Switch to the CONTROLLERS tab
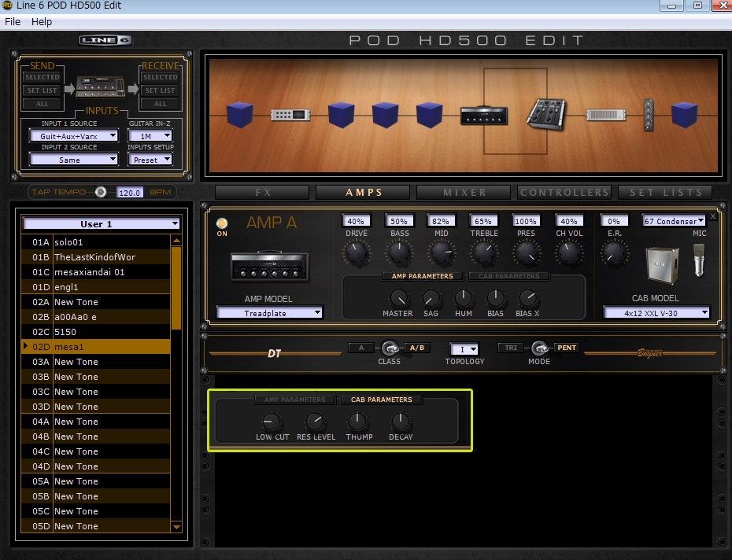This screenshot has width=732, height=560. point(564,192)
